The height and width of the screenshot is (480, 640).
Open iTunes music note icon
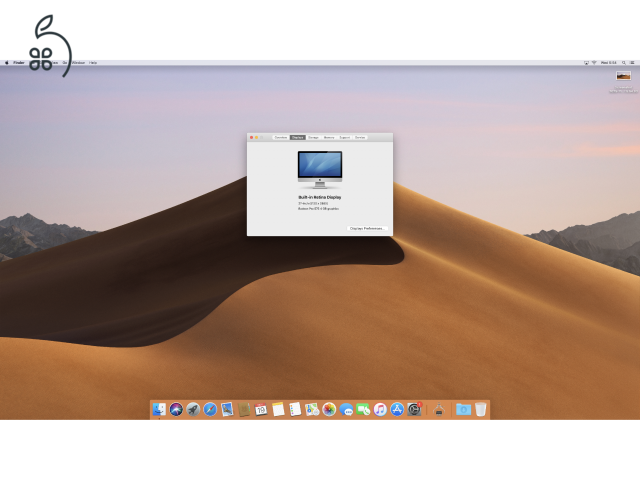pyautogui.click(x=380, y=409)
